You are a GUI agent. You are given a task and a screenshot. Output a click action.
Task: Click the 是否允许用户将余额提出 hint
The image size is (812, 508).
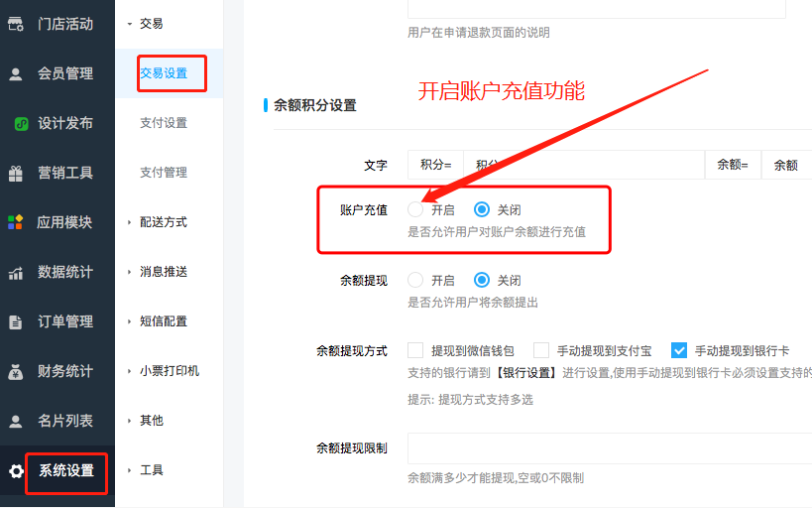tap(473, 303)
